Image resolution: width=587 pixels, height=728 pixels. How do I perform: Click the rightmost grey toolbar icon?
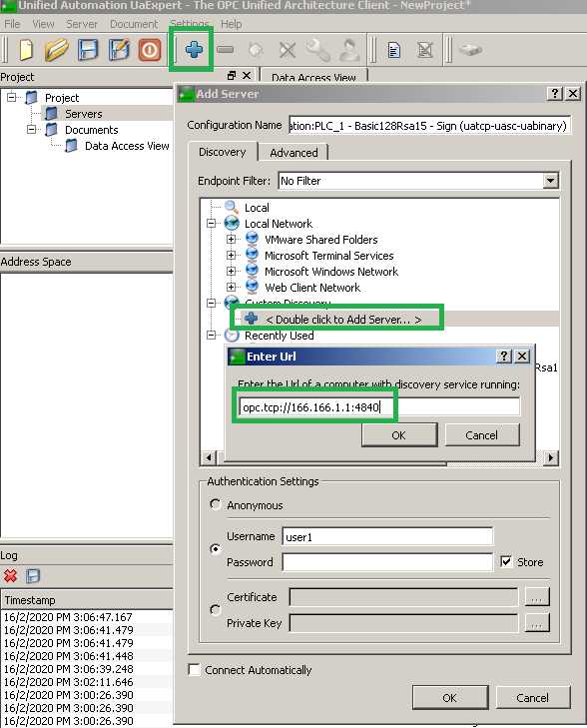pos(470,49)
